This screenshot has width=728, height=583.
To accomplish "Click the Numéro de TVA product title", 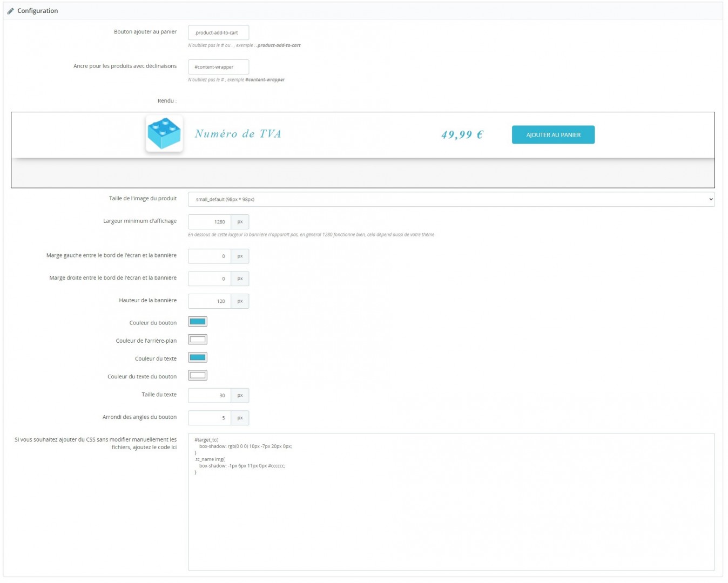I will (238, 134).
